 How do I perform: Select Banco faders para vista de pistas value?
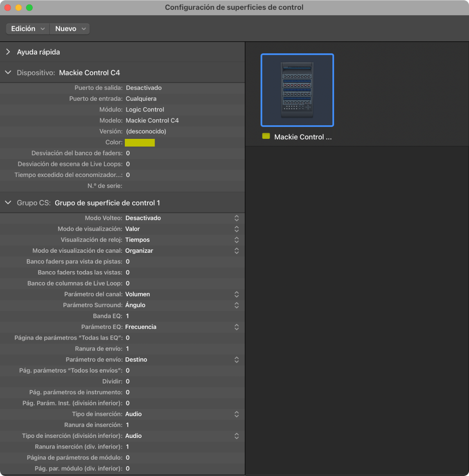[128, 261]
